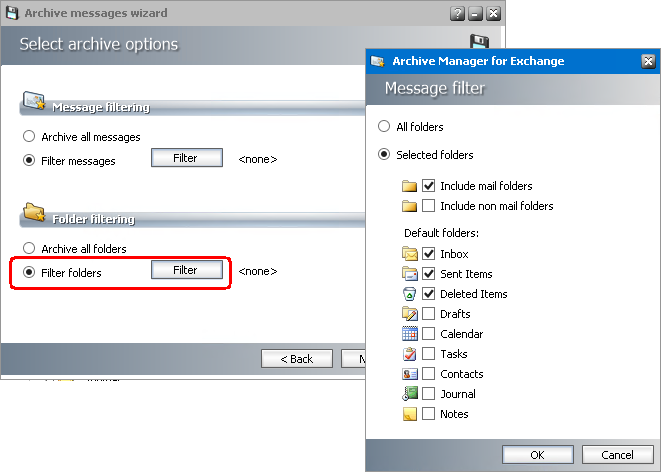Select the Archive all folders radio button
This screenshot has width=661, height=472.
(x=29, y=248)
